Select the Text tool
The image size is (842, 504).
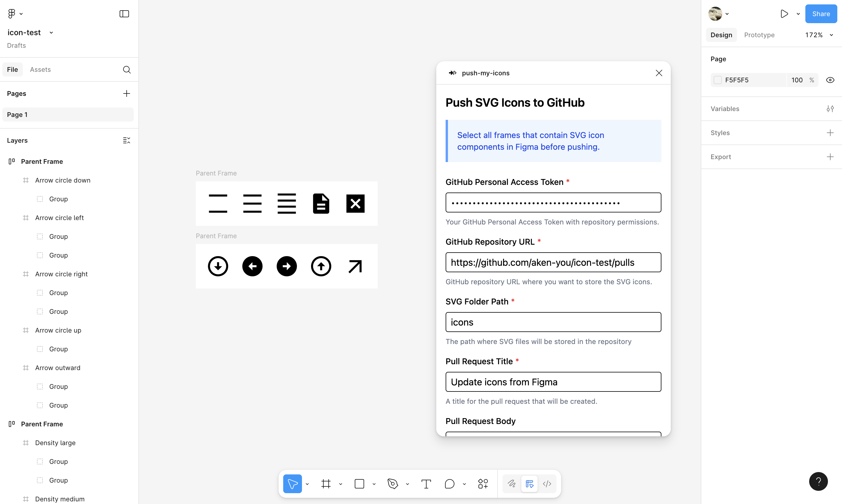(426, 483)
